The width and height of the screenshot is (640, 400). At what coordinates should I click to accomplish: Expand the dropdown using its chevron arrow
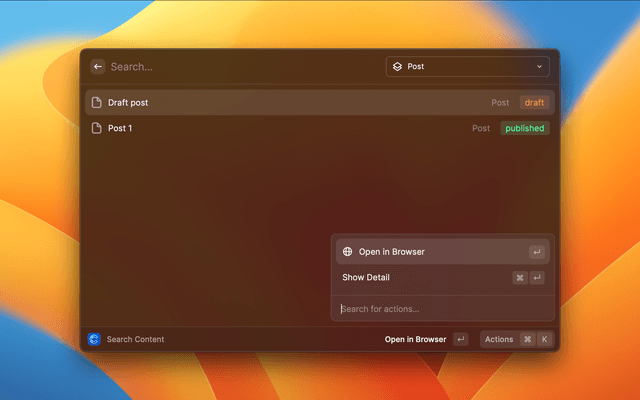coord(540,67)
